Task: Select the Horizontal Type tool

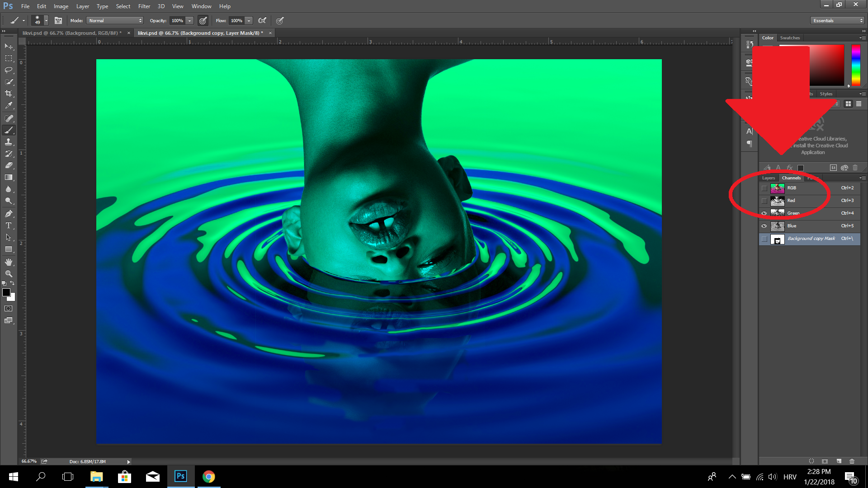Action: pos(9,225)
